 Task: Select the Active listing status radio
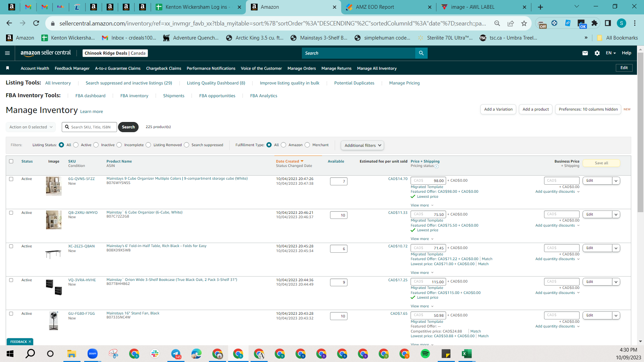pyautogui.click(x=76, y=145)
